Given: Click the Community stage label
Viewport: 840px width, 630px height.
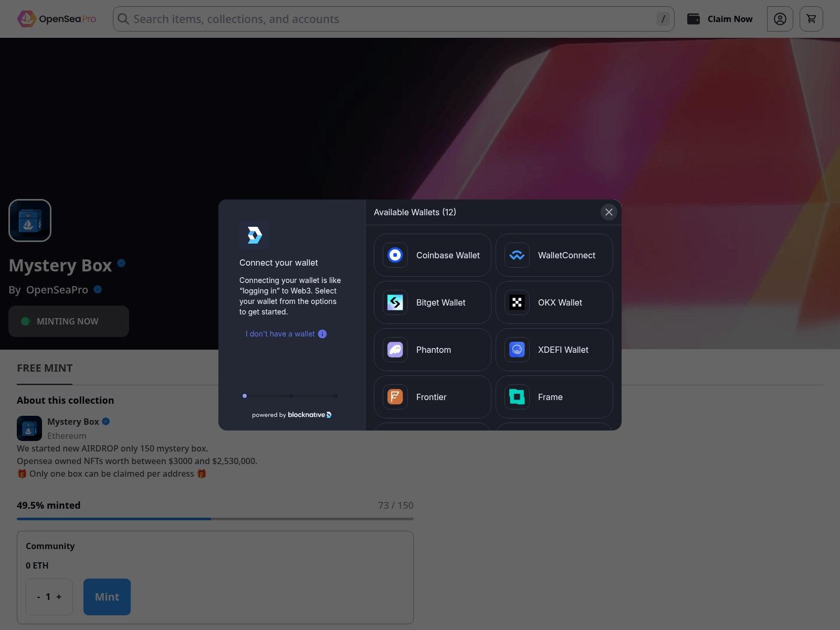Looking at the screenshot, I should click(50, 546).
